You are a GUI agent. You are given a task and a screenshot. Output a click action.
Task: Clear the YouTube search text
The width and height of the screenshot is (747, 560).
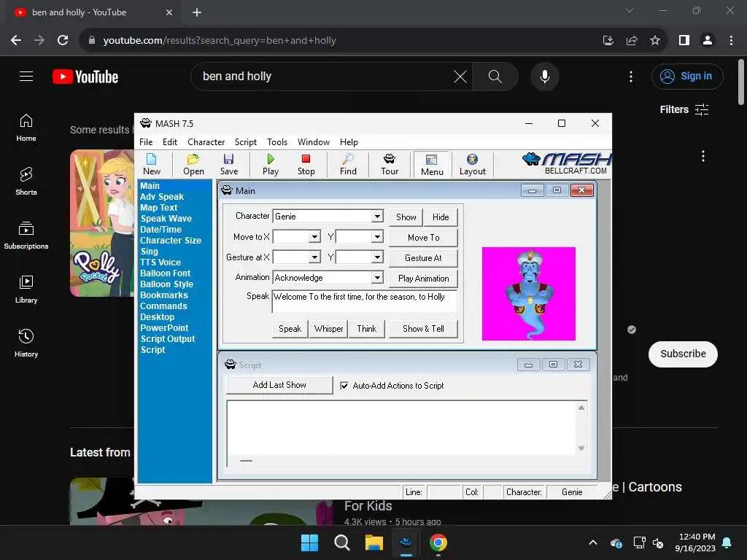tap(460, 76)
